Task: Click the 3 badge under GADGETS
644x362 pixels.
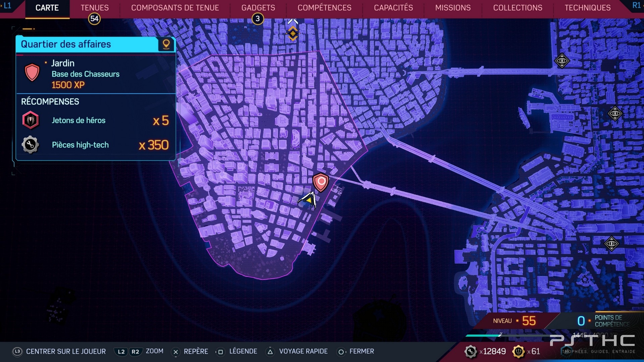Action: (258, 19)
